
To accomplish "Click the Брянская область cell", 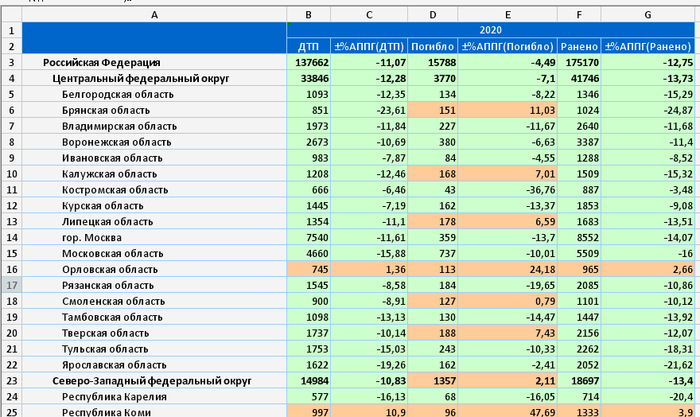I will click(154, 110).
